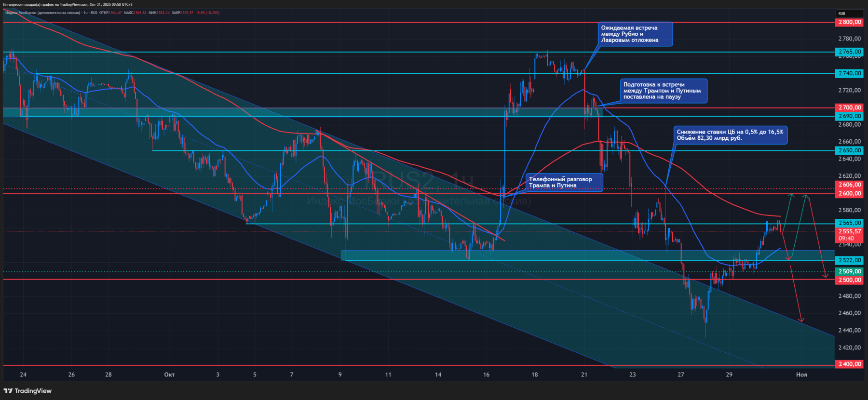Click date label 21 on time axis
The width and height of the screenshot is (868, 400).
(584, 374)
